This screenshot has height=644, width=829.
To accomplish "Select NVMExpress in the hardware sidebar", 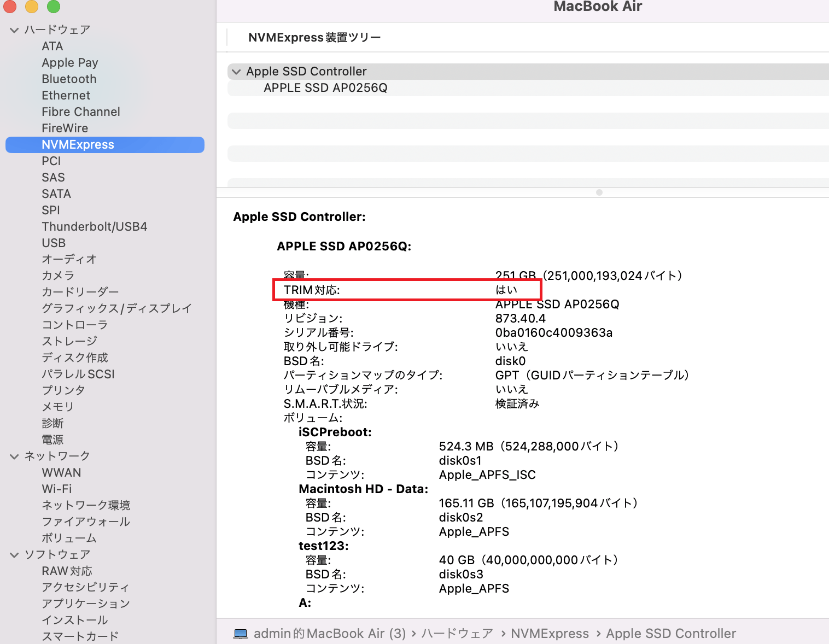I will pyautogui.click(x=78, y=144).
